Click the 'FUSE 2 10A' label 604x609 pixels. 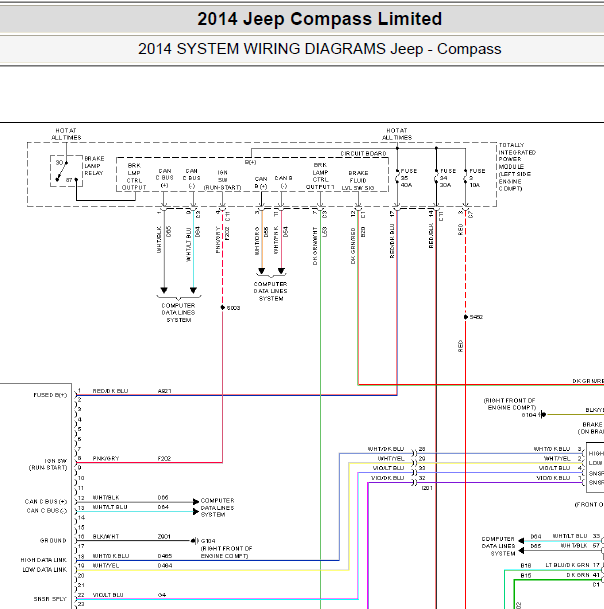(477, 178)
